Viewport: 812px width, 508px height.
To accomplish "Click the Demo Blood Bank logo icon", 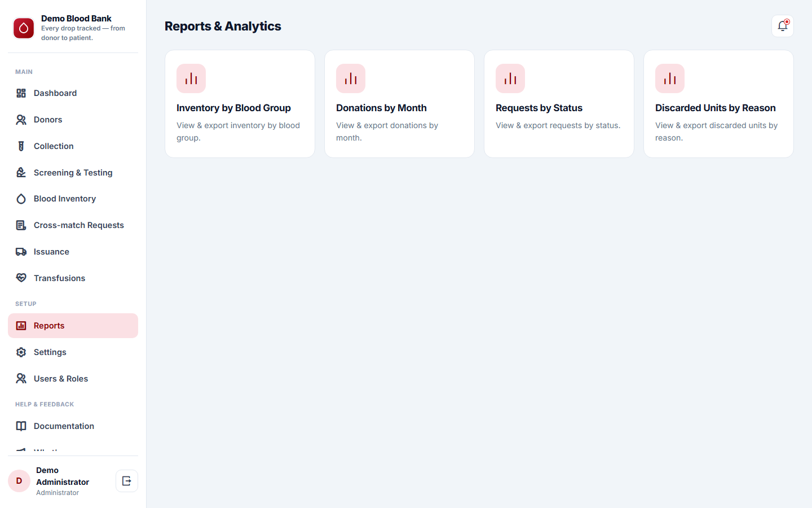I will pos(24,28).
